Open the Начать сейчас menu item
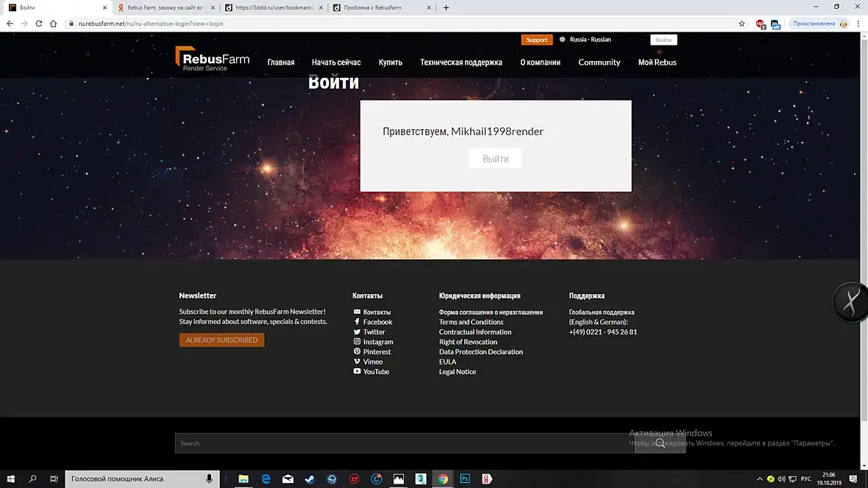Viewport: 868px width, 488px height. pos(336,62)
